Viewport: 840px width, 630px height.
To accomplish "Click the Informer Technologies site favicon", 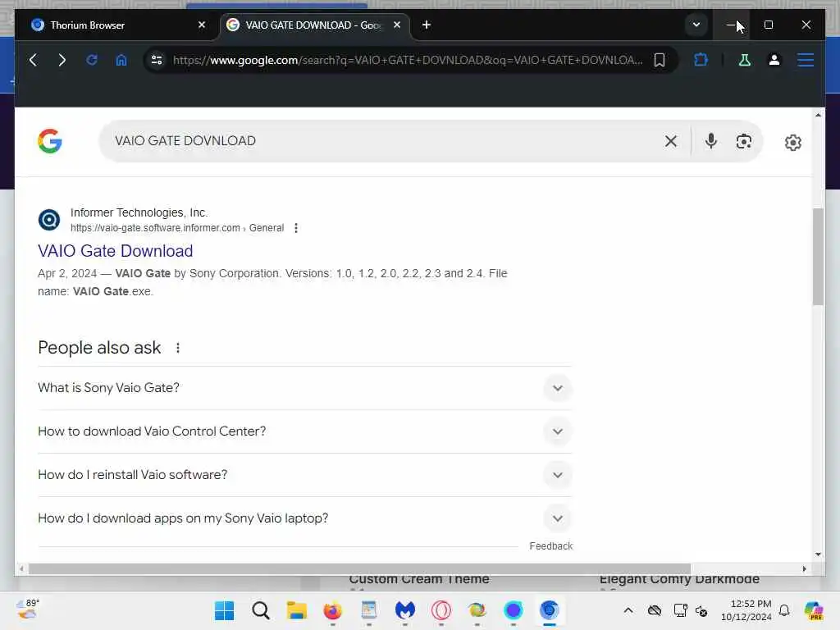I will 48,220.
